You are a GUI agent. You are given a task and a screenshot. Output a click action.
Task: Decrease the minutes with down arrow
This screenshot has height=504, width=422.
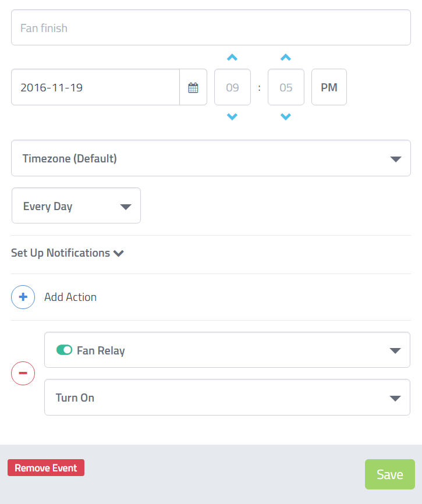click(x=285, y=116)
